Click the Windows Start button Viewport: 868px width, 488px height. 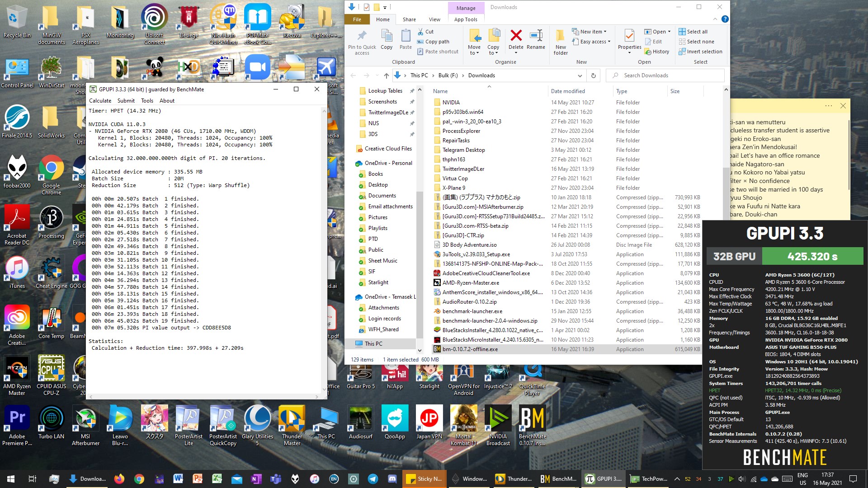tap(11, 479)
